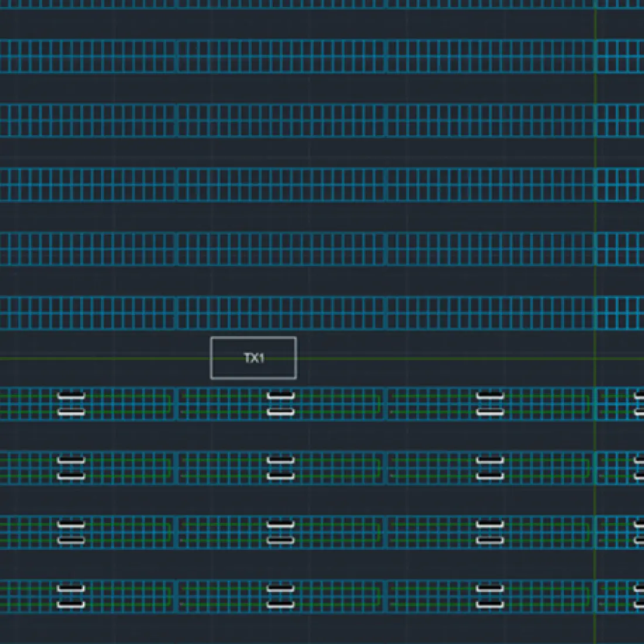The width and height of the screenshot is (644, 644).
Task: Pick leftmost white connector symbol in third wired row
Action: [x=71, y=532]
